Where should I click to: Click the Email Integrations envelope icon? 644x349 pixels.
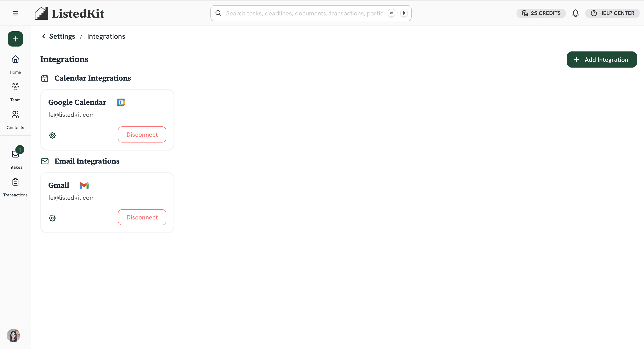[44, 161]
